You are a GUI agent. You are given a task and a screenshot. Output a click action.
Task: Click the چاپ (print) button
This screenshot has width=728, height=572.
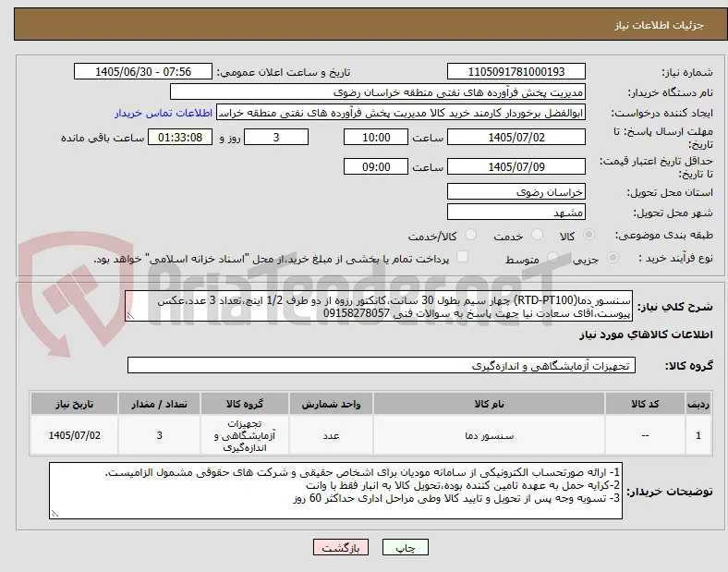click(x=405, y=548)
